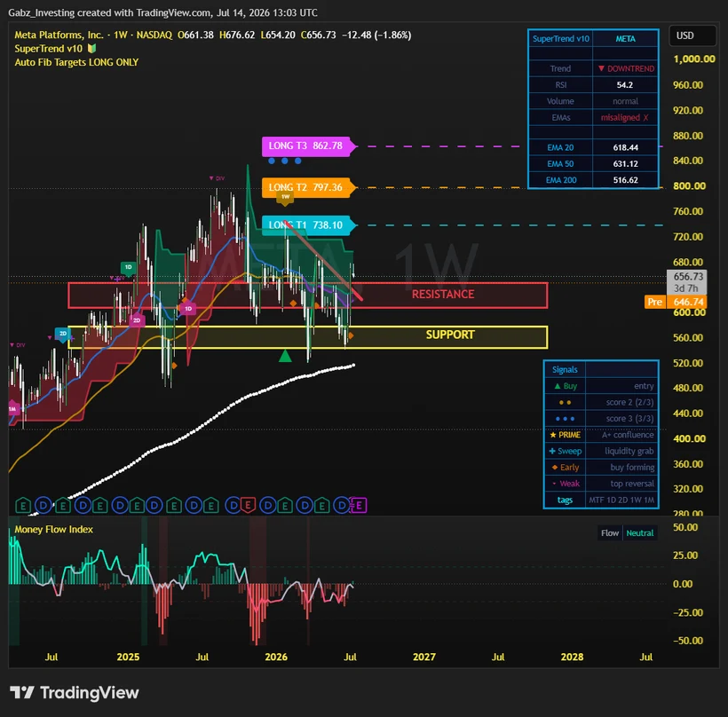
Task: Click the RSI value 54.2
Action: pos(625,85)
